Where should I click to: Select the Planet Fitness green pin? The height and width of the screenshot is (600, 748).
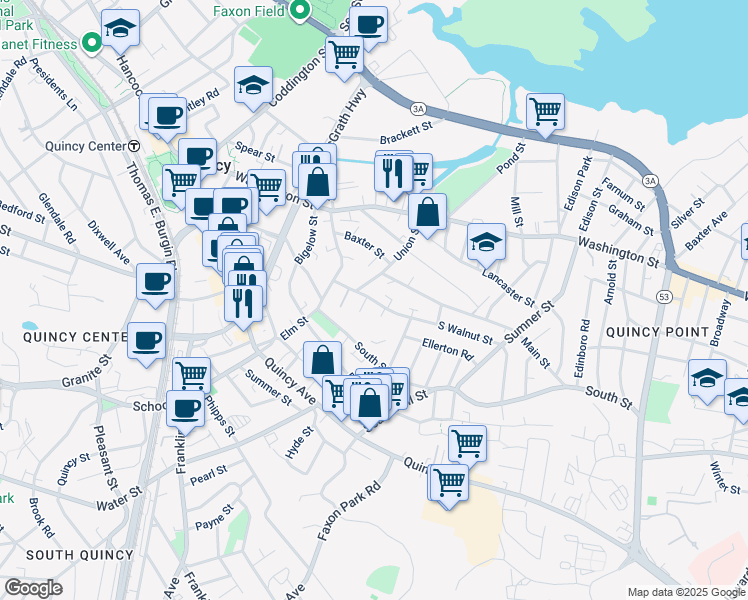(x=92, y=43)
